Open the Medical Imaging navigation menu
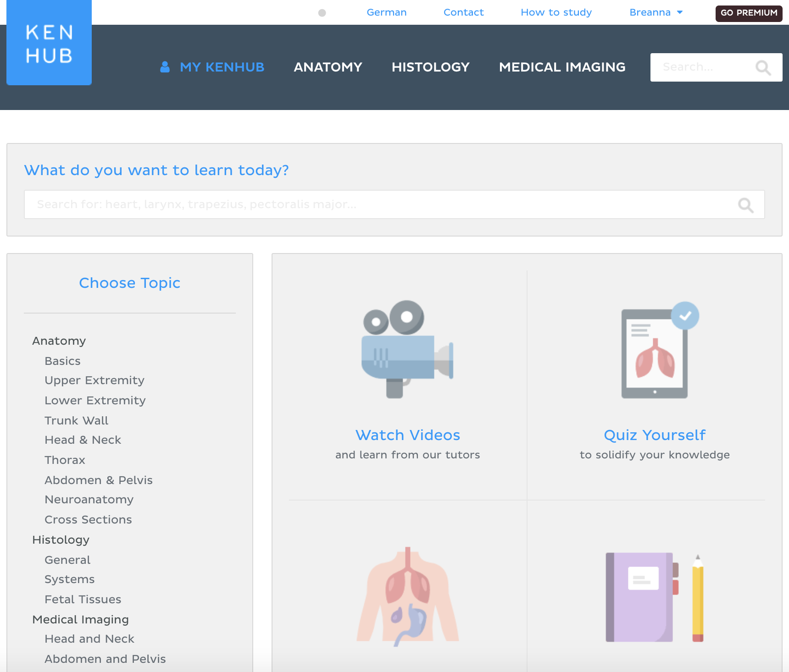Image resolution: width=789 pixels, height=672 pixels. pos(562,67)
